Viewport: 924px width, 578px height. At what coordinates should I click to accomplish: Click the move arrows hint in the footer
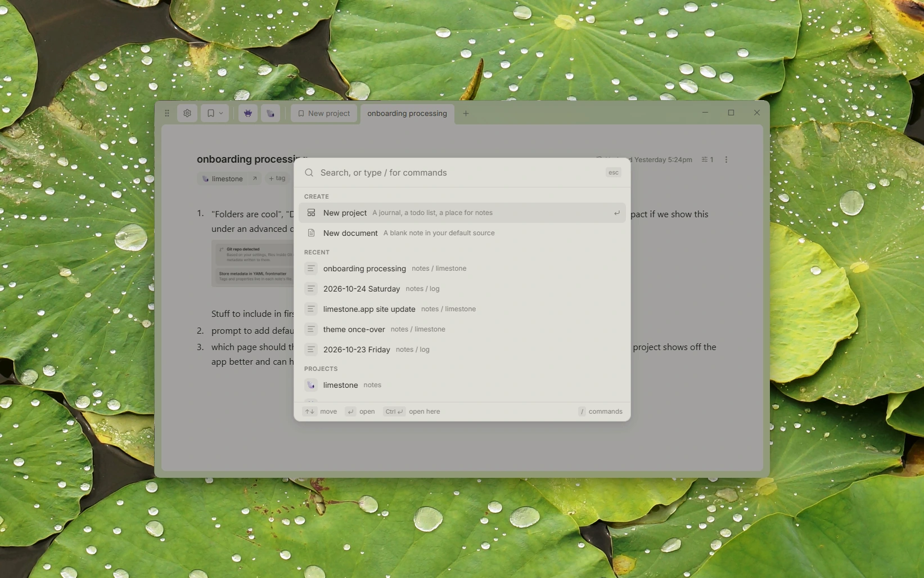pos(319,411)
